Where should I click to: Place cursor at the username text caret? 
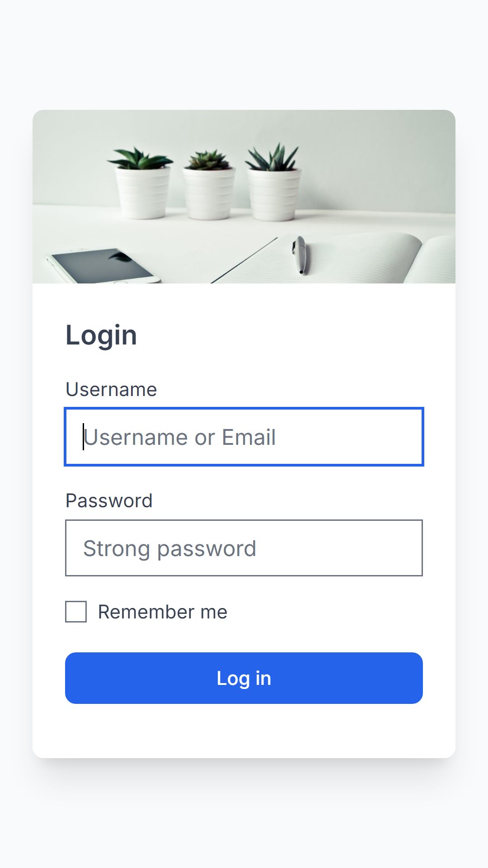click(83, 437)
